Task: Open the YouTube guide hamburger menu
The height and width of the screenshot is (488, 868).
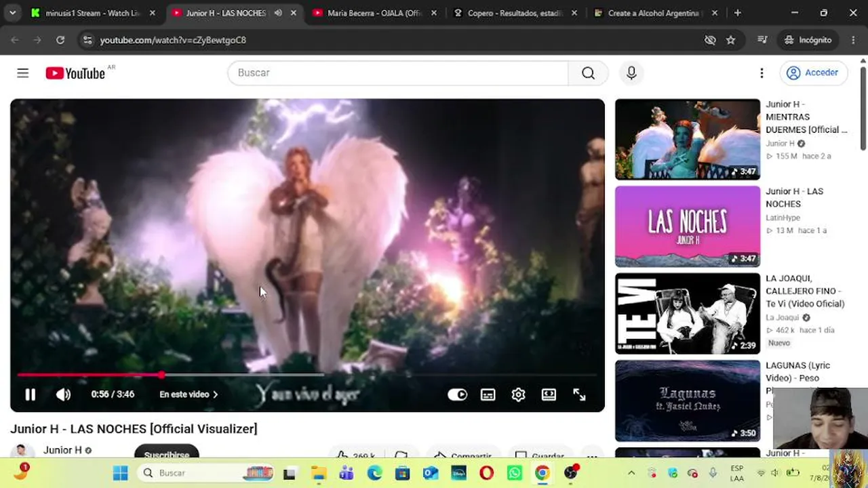Action: tap(23, 73)
